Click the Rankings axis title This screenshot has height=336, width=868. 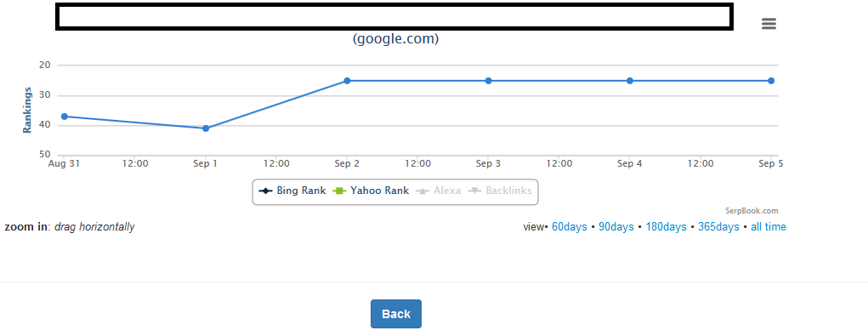(x=26, y=110)
